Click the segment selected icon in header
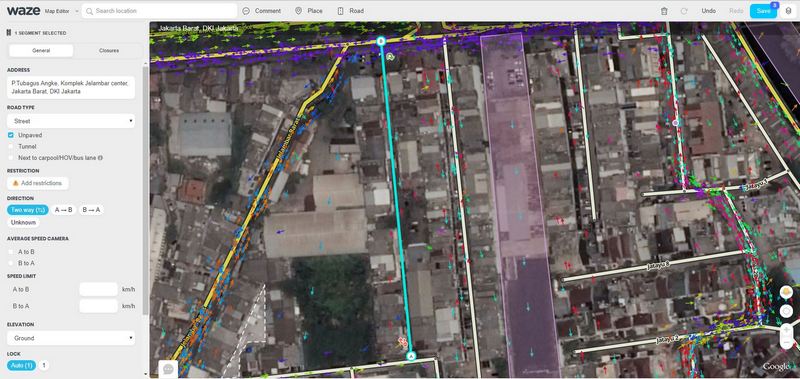Viewport: 800px width, 379px height. [9, 33]
